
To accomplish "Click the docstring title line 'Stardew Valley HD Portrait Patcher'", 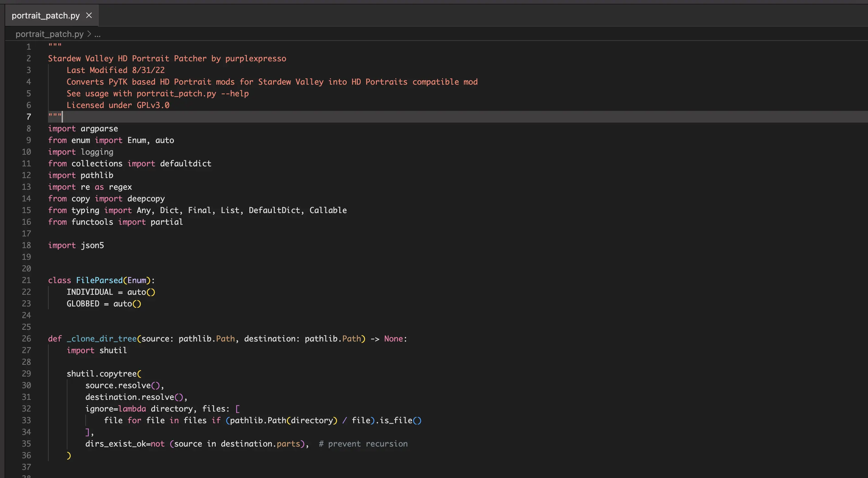I will (167, 58).
